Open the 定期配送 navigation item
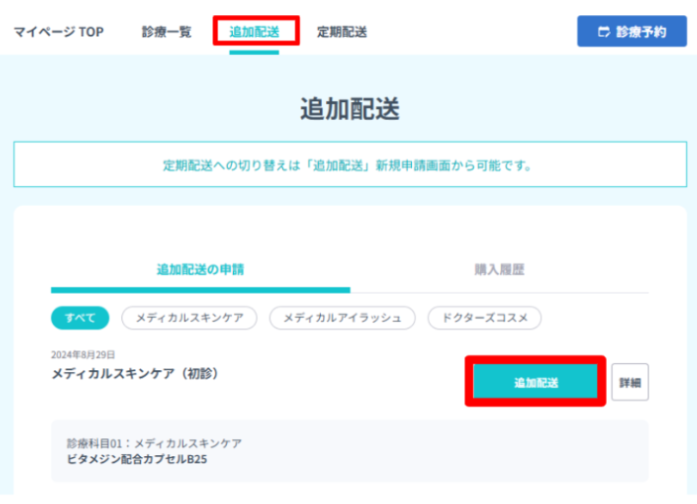Screen dimensions: 697x504 [x=342, y=32]
